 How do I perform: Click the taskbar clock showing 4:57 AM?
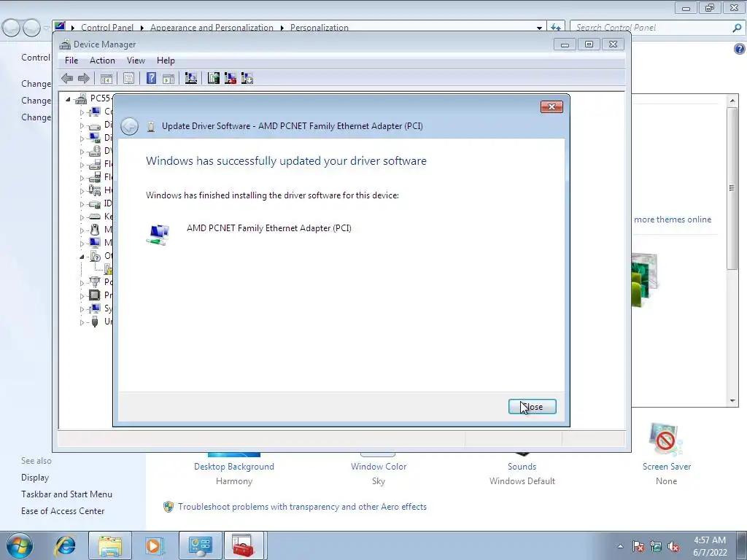click(x=710, y=546)
